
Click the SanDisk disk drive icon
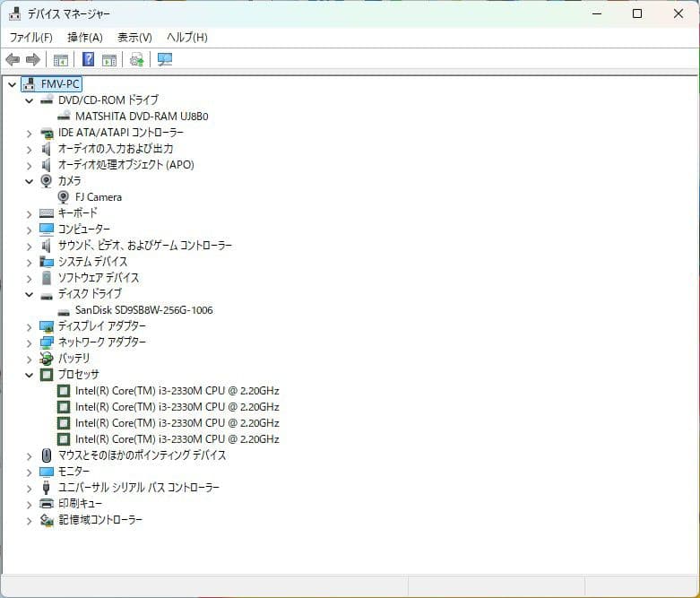(64, 311)
